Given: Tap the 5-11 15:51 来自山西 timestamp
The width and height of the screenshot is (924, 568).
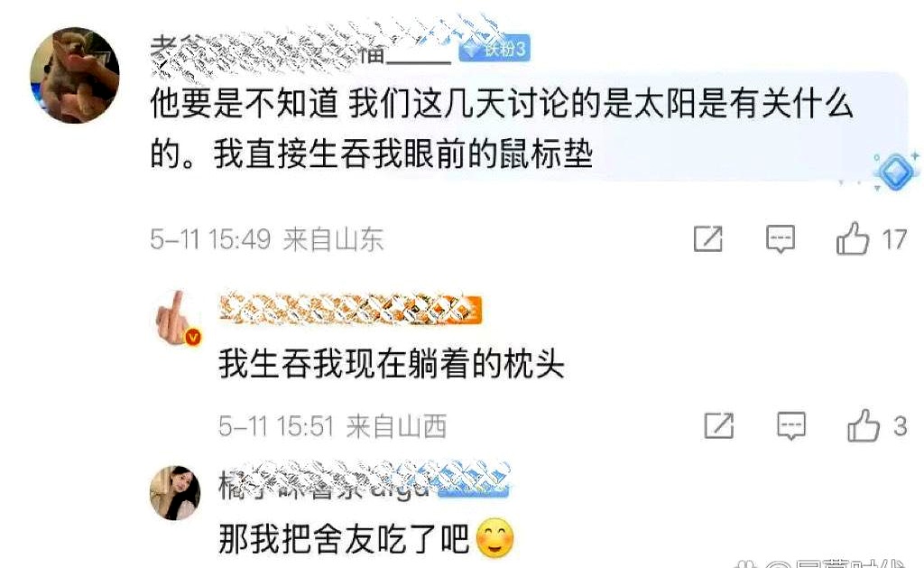Looking at the screenshot, I should pyautogui.click(x=332, y=426).
